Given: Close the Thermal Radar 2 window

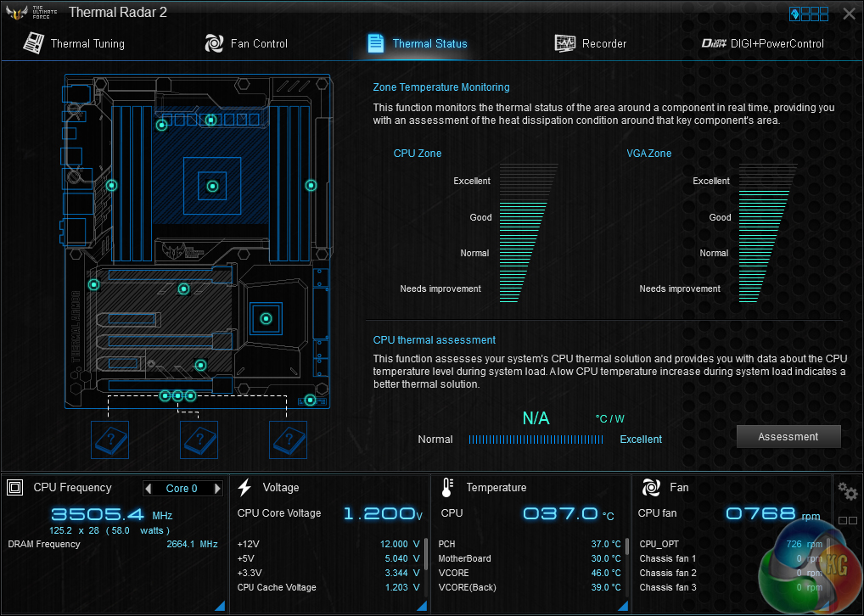Looking at the screenshot, I should tap(849, 14).
